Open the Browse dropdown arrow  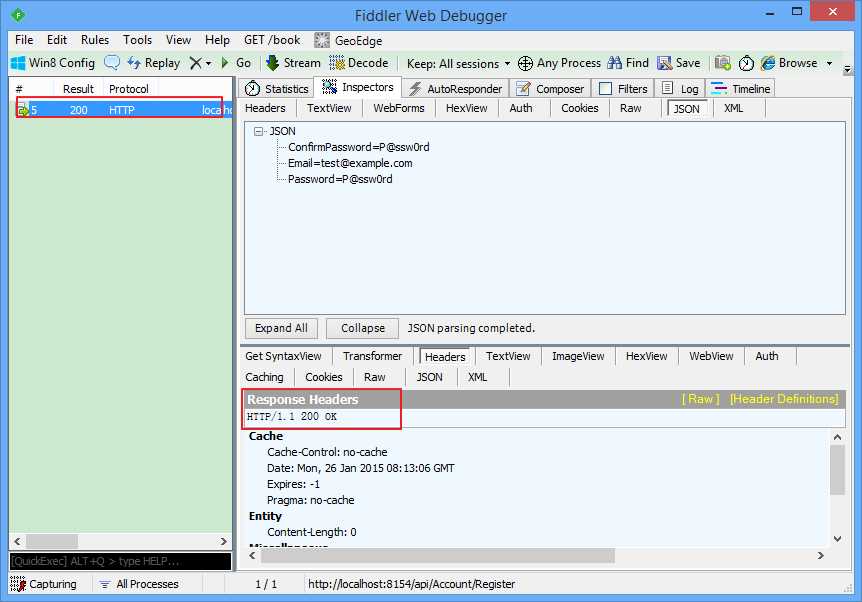[830, 63]
